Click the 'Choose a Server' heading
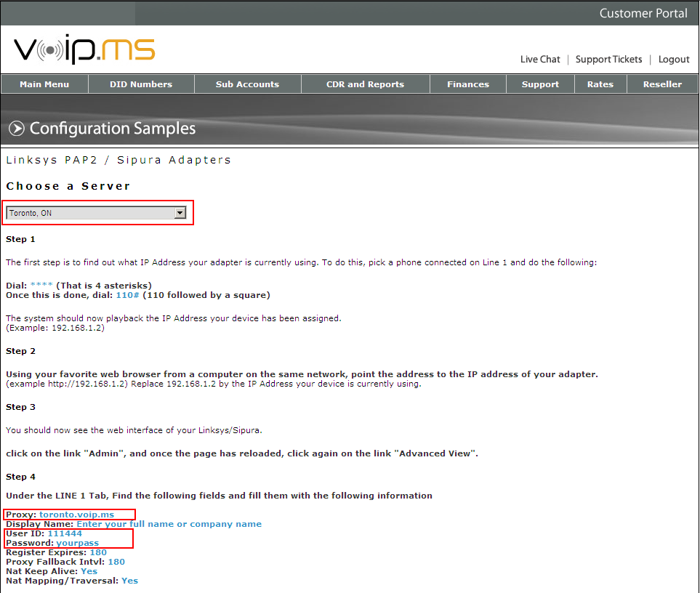The height and width of the screenshot is (593, 700). 68,186
